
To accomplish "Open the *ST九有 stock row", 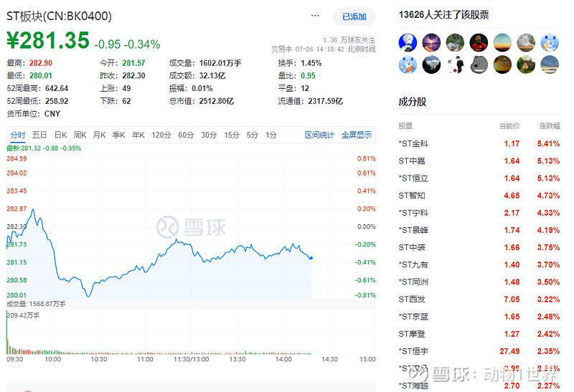I will tap(479, 264).
